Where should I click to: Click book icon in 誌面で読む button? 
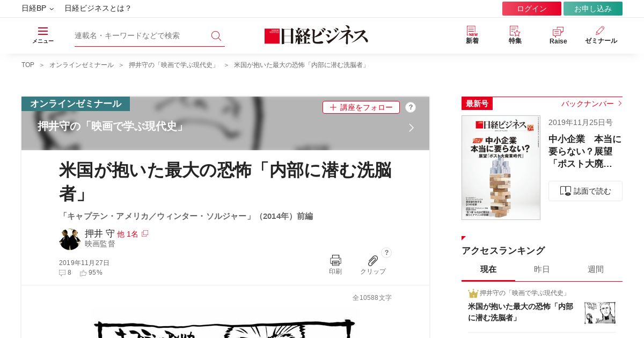click(x=566, y=191)
